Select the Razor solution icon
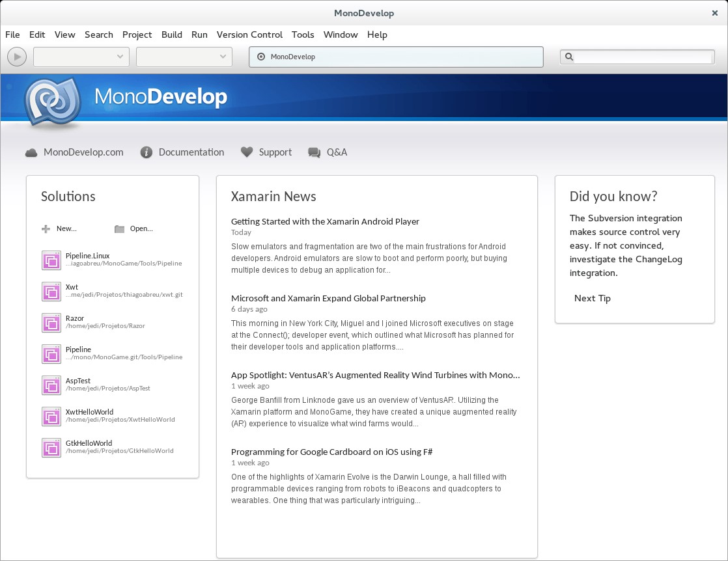The image size is (728, 561). tap(51, 322)
